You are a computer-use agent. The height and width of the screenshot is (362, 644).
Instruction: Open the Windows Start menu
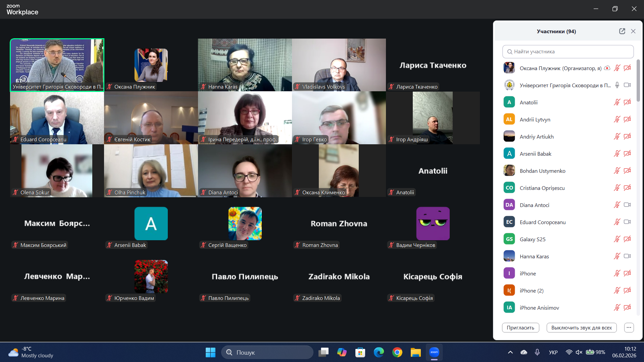click(x=210, y=352)
